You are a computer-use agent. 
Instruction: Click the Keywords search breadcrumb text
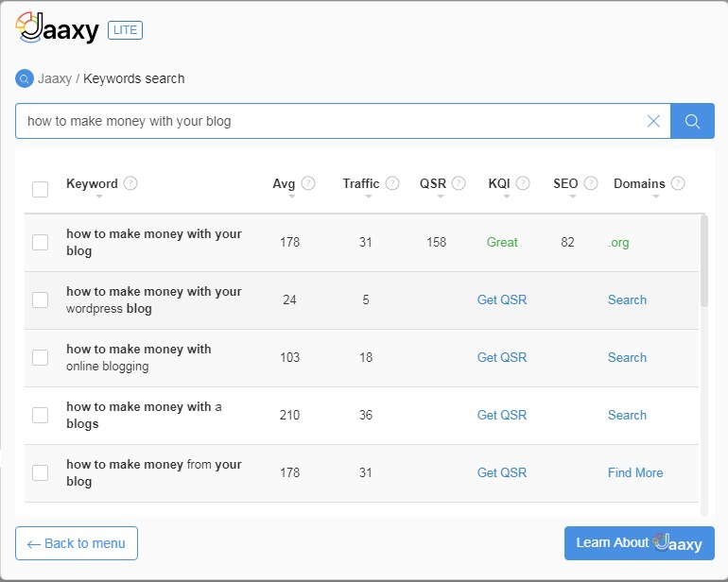133,78
